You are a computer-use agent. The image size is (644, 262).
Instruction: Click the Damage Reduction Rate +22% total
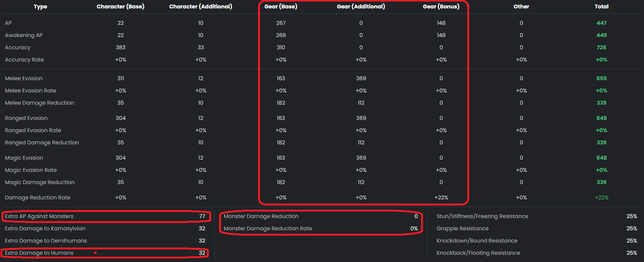pyautogui.click(x=602, y=197)
